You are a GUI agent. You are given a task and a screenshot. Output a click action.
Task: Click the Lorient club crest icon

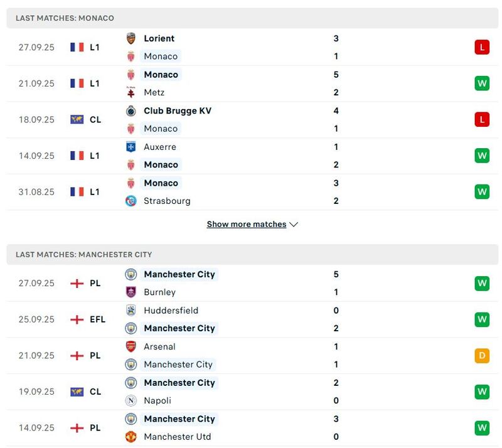[x=131, y=38]
